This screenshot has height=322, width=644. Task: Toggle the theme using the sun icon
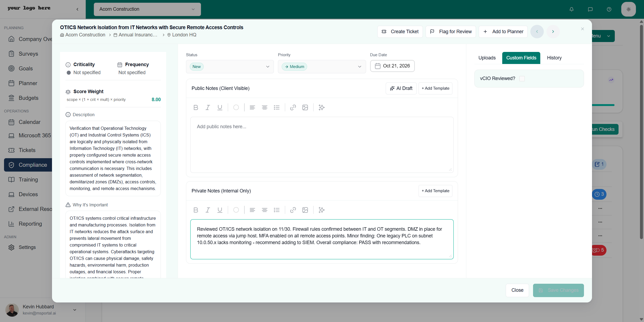[628, 9]
